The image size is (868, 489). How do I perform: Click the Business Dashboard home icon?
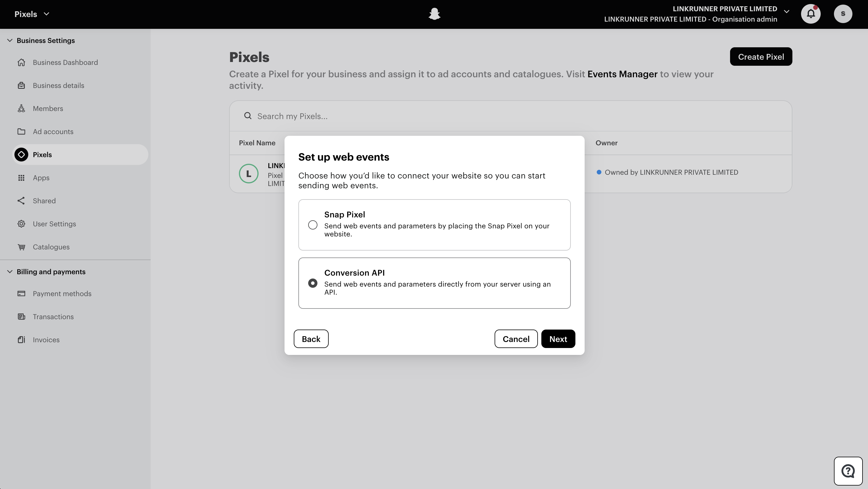coord(21,62)
